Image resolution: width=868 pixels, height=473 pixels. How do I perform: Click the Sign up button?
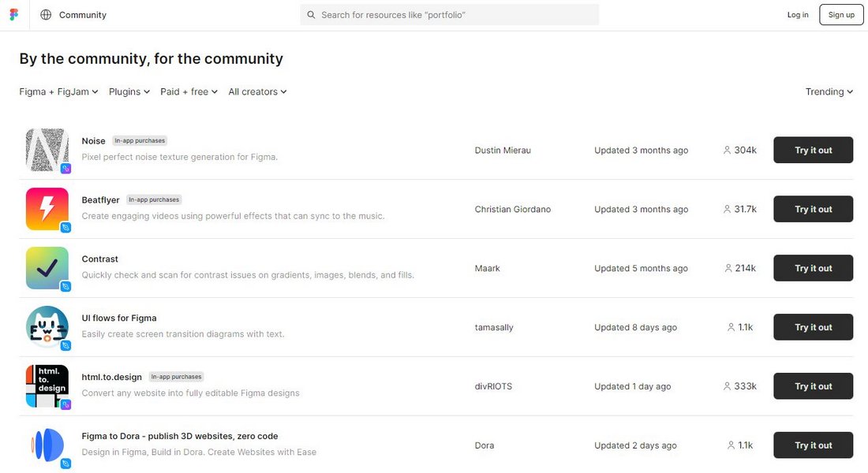pos(841,15)
